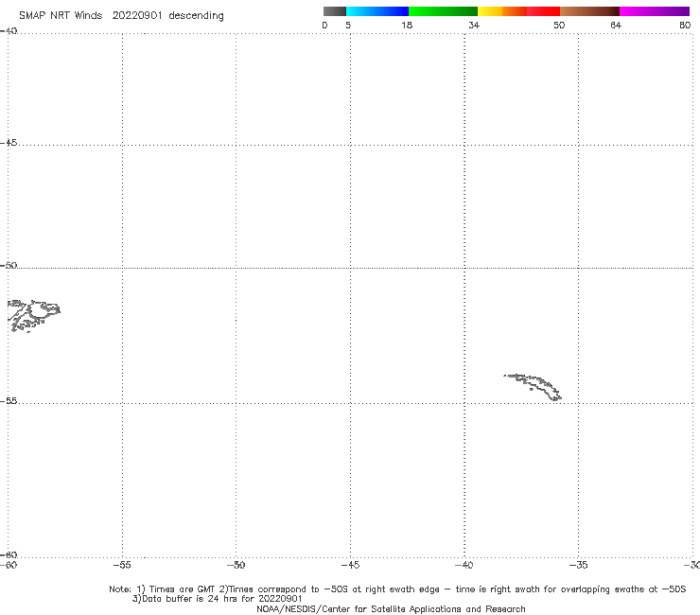Click the "-45" longitude label on the bottom axis
This screenshot has width=700, height=615.
pos(350,565)
